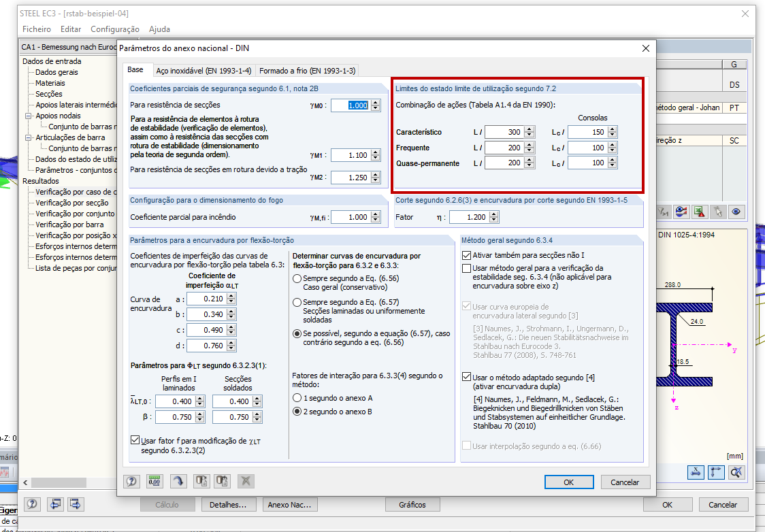Select 'Sempre segundo a Eq. (6.57)' option
This screenshot has height=532, width=765.
[x=297, y=302]
